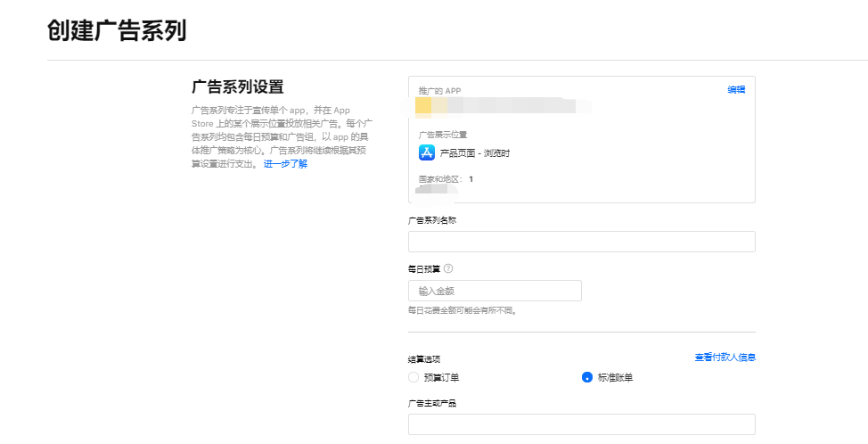The image size is (868, 444).
Task: Select the 标准账单 radio button
Action: tap(586, 378)
